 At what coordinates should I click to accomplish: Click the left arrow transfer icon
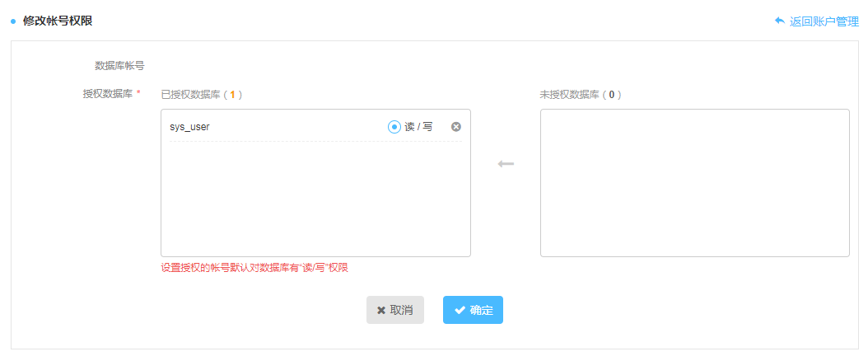506,165
